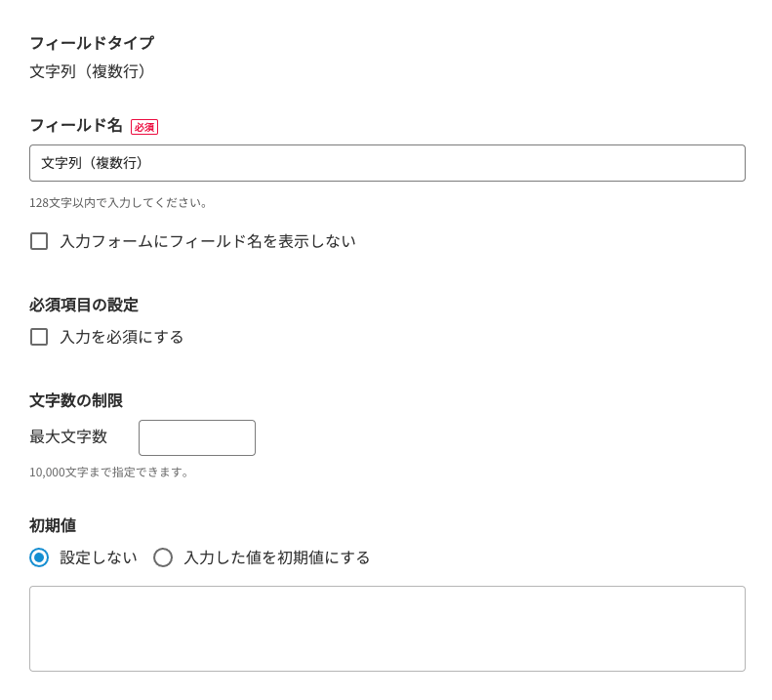Click the red 必須 badge
The height and width of the screenshot is (700, 772).
click(x=144, y=127)
